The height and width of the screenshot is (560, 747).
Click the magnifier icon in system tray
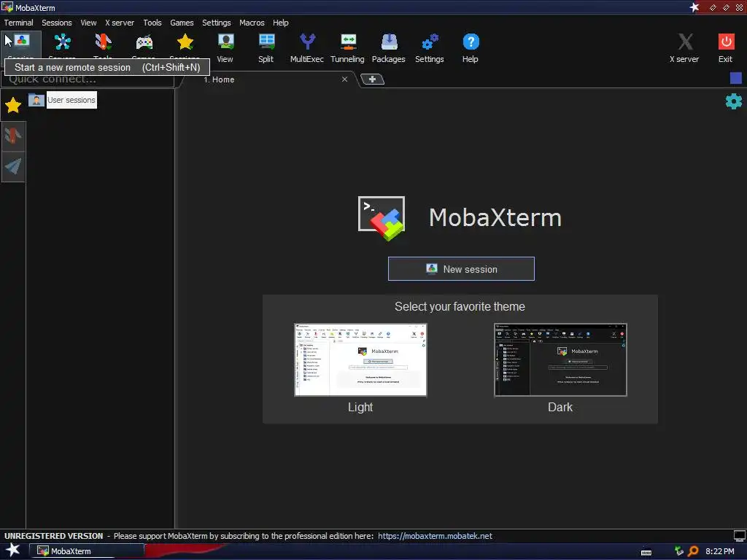point(693,551)
